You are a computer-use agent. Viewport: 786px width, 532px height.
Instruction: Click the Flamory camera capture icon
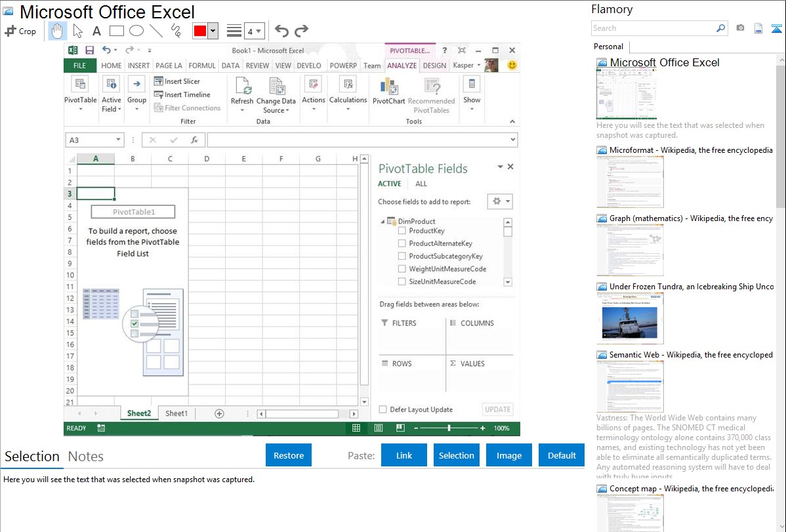tap(740, 28)
